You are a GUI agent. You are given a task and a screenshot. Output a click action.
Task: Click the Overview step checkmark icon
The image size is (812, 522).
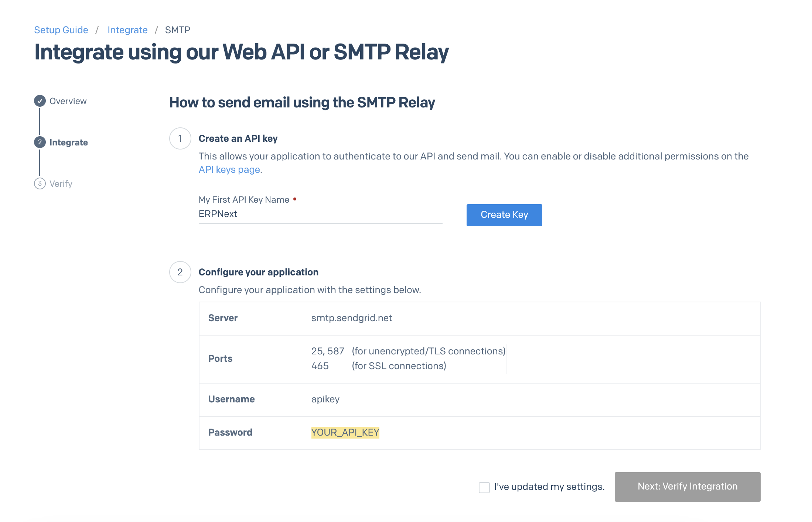pos(40,101)
